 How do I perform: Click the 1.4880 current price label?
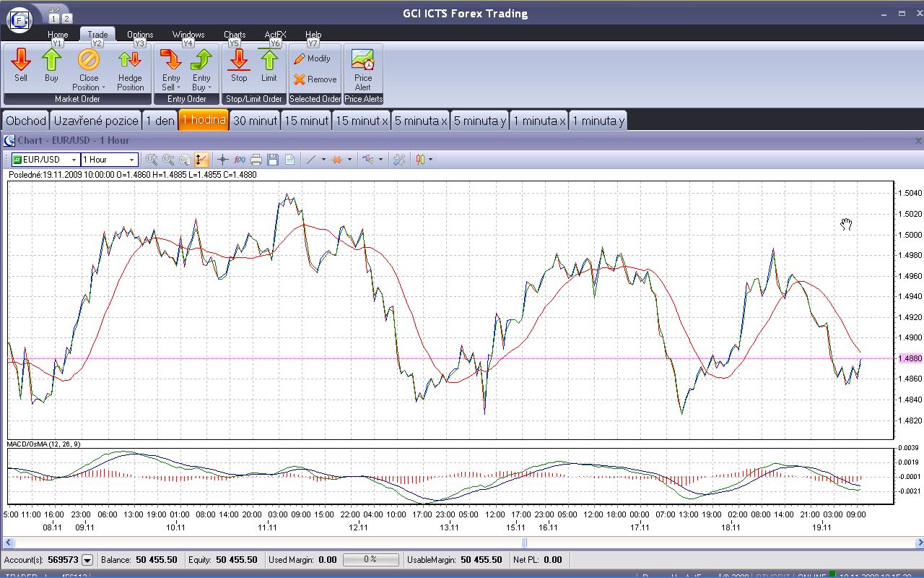[910, 358]
